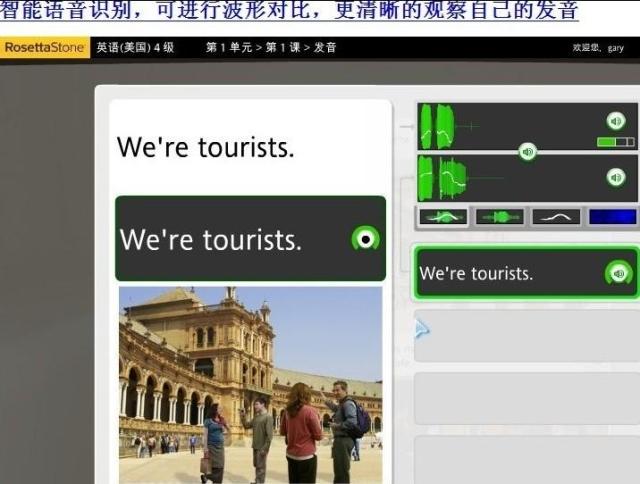640x484 pixels.
Task: Open the 第 1 课 breadcrumb
Action: click(x=283, y=47)
